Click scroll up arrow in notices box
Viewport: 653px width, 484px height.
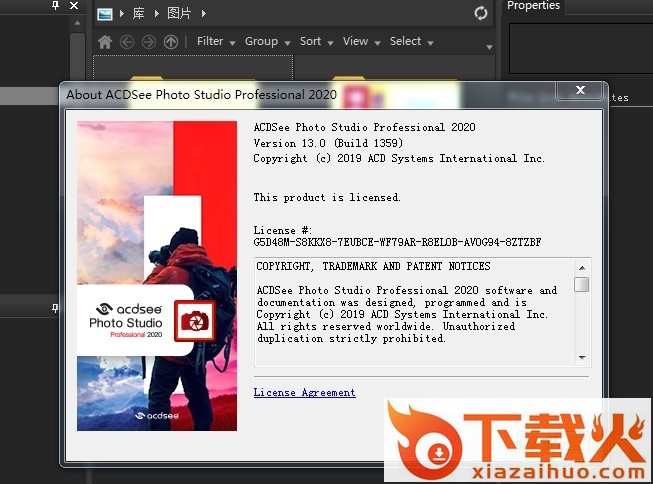[x=581, y=267]
